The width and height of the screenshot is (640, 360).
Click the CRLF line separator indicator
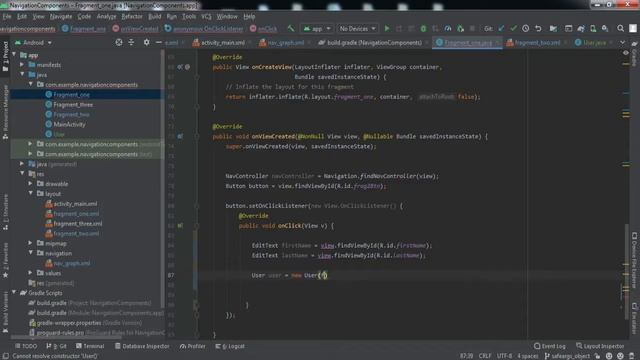coord(485,356)
